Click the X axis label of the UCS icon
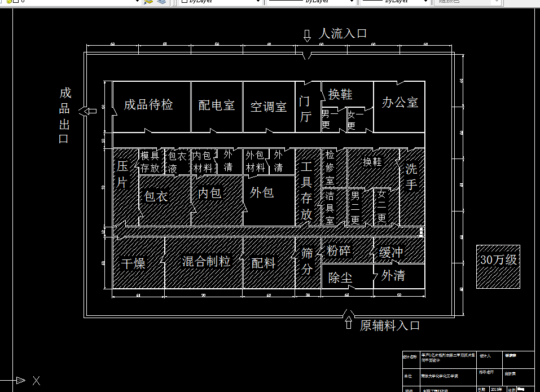The width and height of the screenshot is (540, 392). pos(36,381)
